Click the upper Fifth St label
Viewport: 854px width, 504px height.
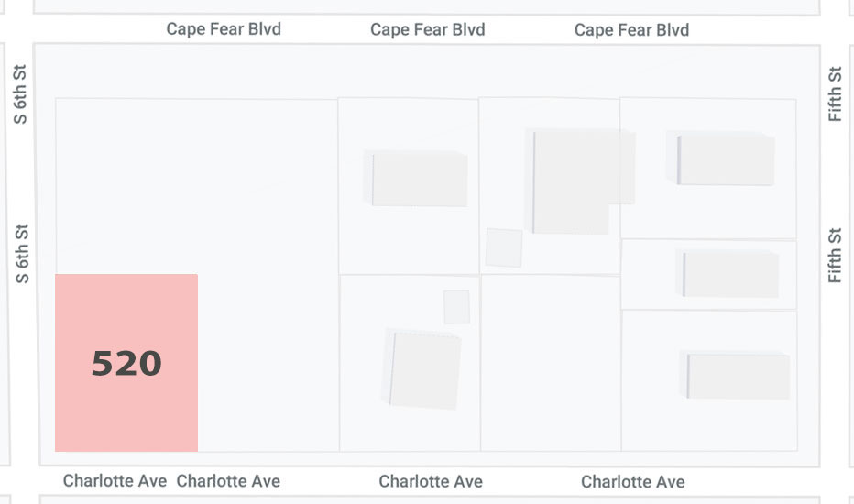pyautogui.click(x=835, y=93)
